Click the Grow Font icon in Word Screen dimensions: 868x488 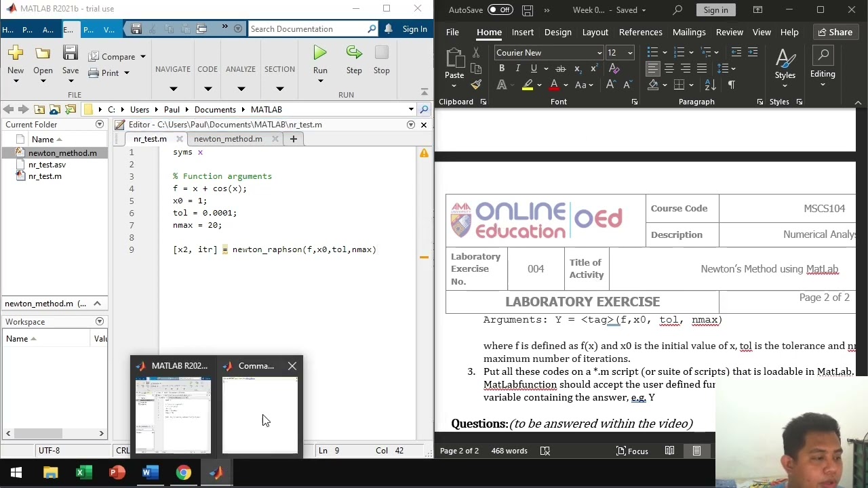(611, 85)
